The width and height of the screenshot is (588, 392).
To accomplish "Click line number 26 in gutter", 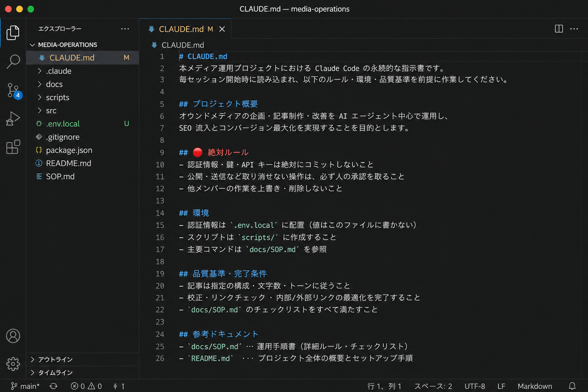I will click(160, 358).
